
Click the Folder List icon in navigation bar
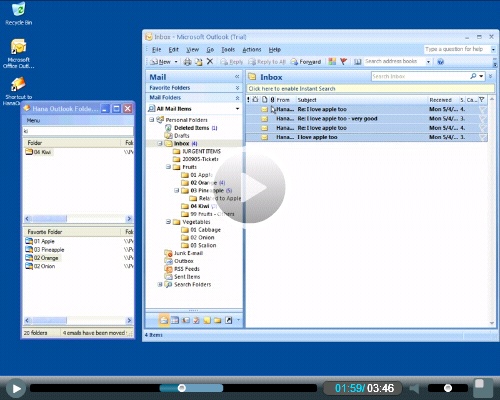coord(218,320)
